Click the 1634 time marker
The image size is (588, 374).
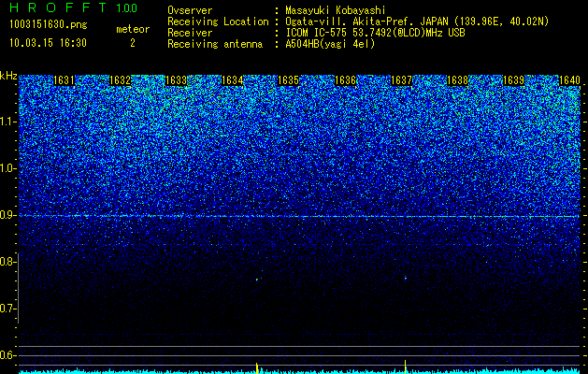[232, 80]
